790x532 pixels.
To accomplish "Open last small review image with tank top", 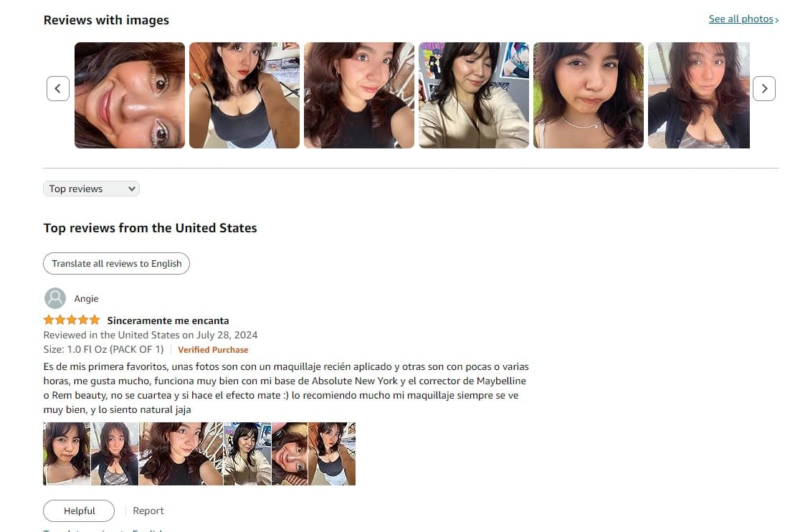I will [x=332, y=454].
